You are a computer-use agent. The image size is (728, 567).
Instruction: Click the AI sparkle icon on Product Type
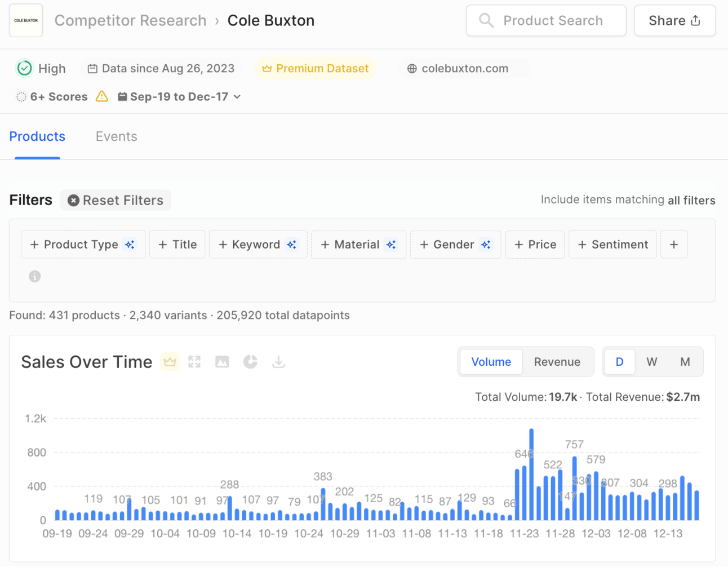130,245
